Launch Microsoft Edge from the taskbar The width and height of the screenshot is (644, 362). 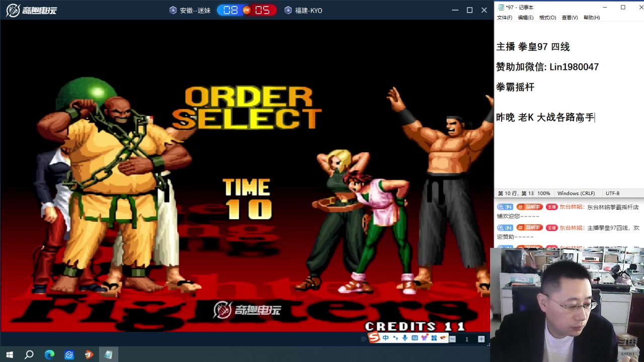pyautogui.click(x=49, y=354)
